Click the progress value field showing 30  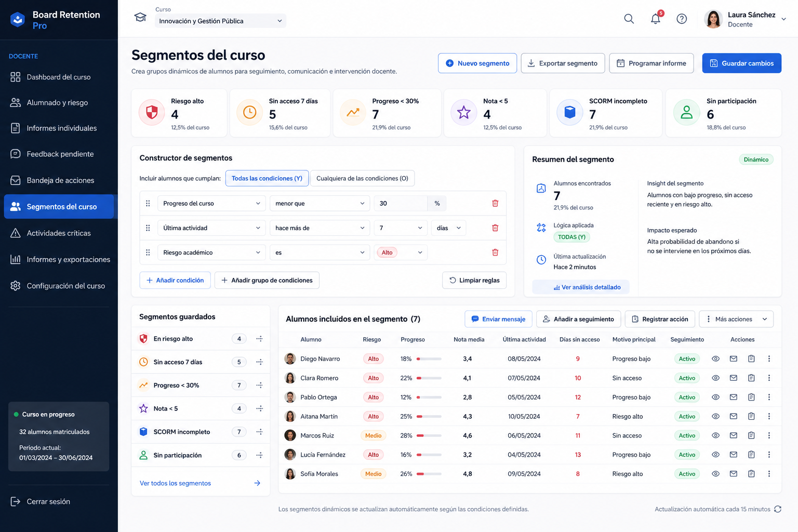point(401,203)
